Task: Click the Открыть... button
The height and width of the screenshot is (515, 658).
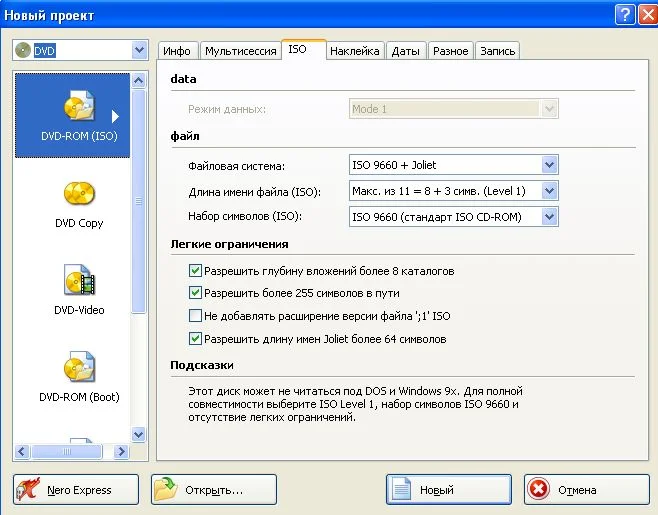Action: [x=214, y=489]
